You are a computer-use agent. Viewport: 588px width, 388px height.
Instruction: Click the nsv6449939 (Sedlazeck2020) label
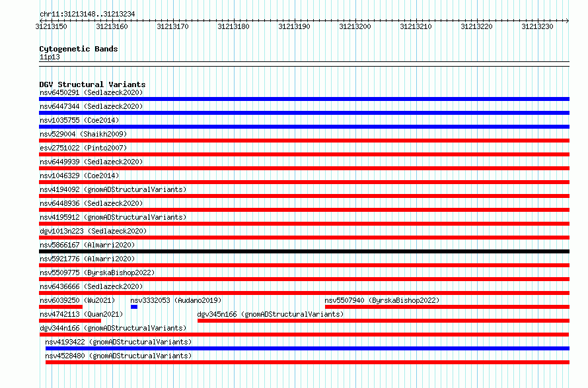tap(91, 162)
